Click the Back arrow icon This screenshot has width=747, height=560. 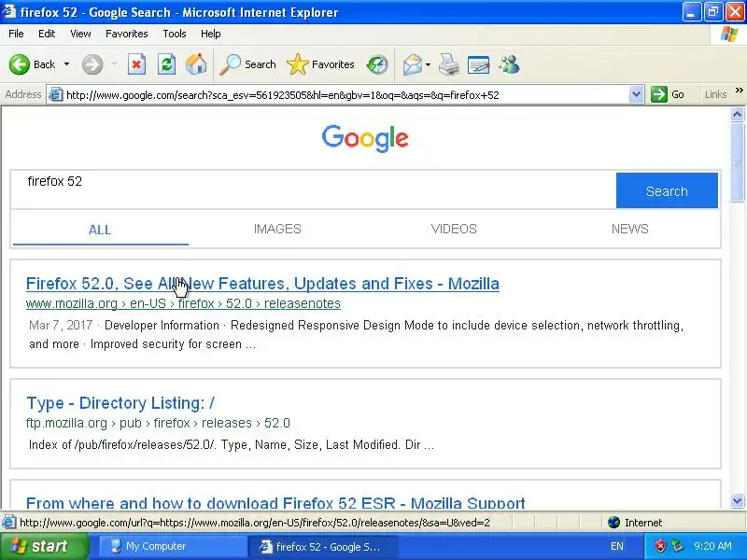pos(20,64)
